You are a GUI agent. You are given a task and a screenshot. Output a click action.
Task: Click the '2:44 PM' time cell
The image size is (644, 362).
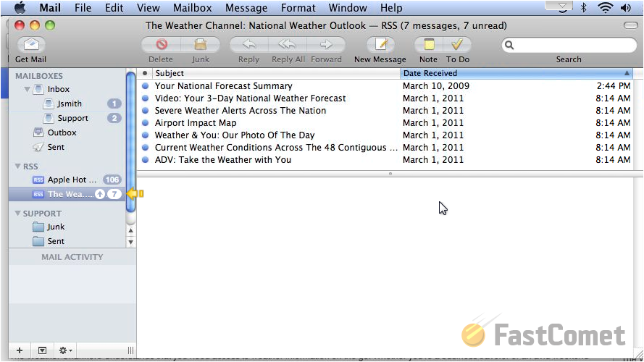(x=613, y=85)
